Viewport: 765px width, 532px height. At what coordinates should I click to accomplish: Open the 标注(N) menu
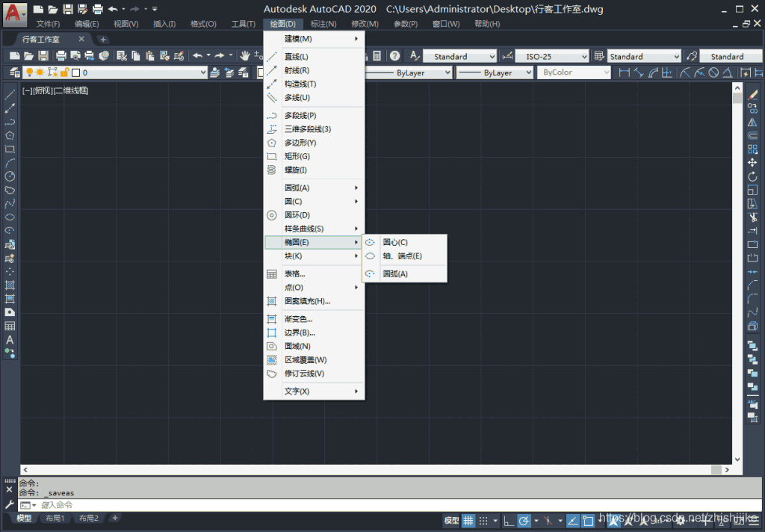point(323,24)
